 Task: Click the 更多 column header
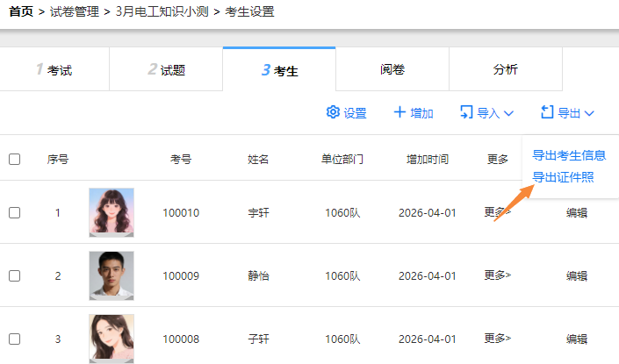click(x=498, y=160)
